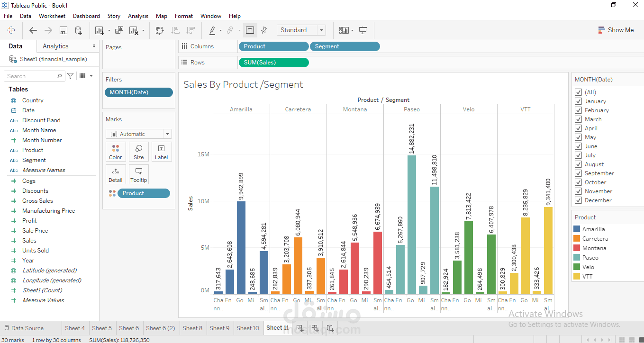Open the New Worksheet dropdown arrow
The image size is (644, 343).
pos(109,31)
